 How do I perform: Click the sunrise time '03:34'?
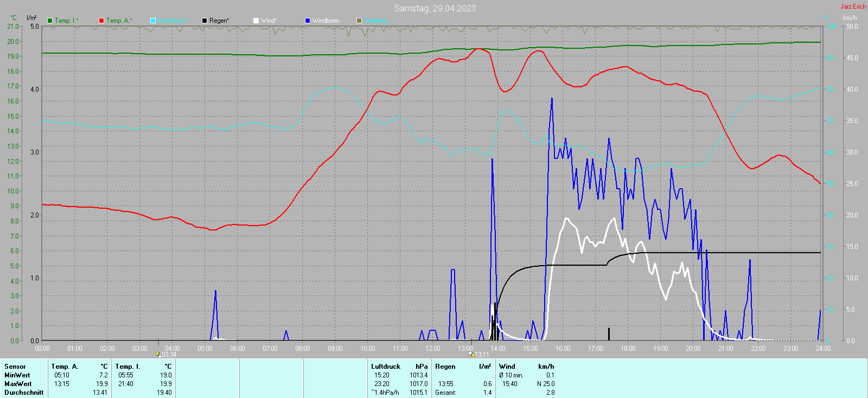[169, 355]
